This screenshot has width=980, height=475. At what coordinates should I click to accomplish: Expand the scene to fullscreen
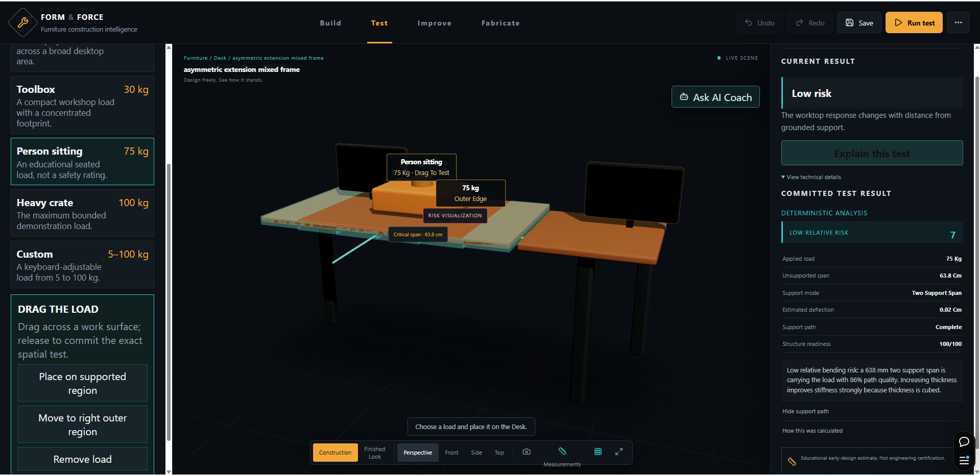(619, 452)
